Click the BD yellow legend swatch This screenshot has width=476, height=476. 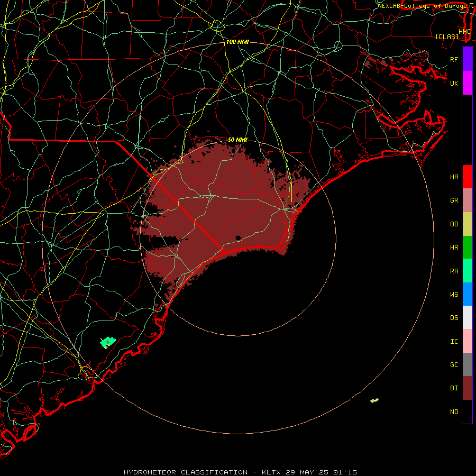click(467, 224)
